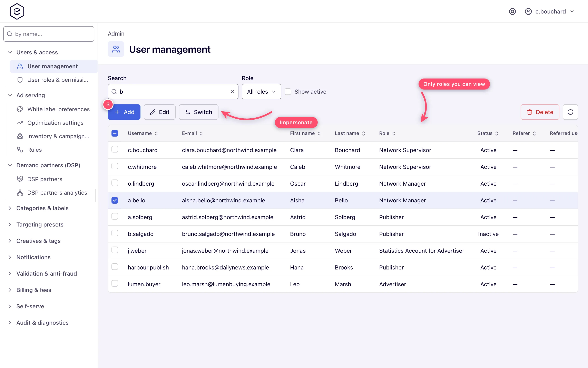Open DSP partners analytics sidebar item
The height and width of the screenshot is (368, 588).
pyautogui.click(x=54, y=193)
